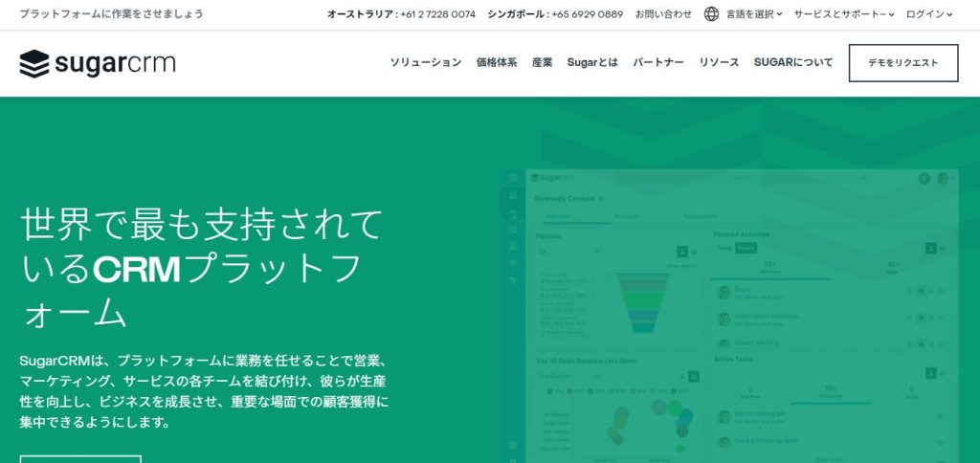Click the Australia phone number +61 2 7228 0074

coord(437,13)
